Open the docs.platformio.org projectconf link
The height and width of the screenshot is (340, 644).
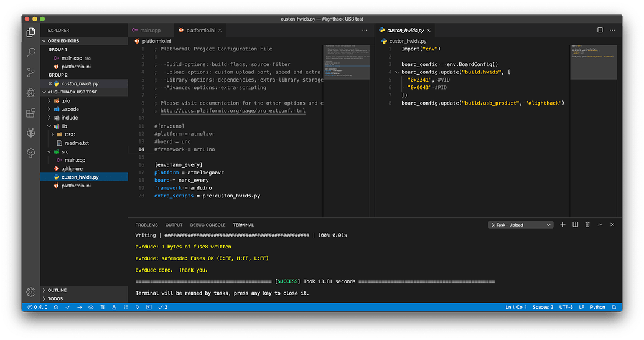[233, 111]
